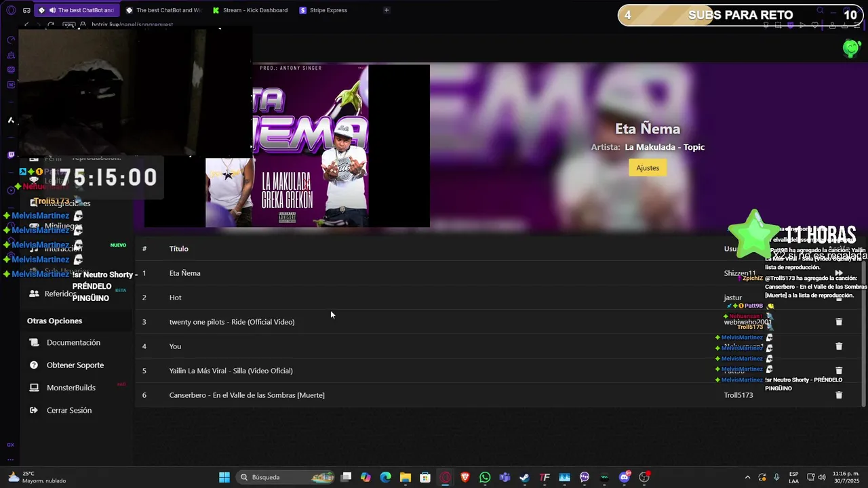Click the weather widget showing 25°C
The width and height of the screenshot is (868, 488).
(37, 477)
